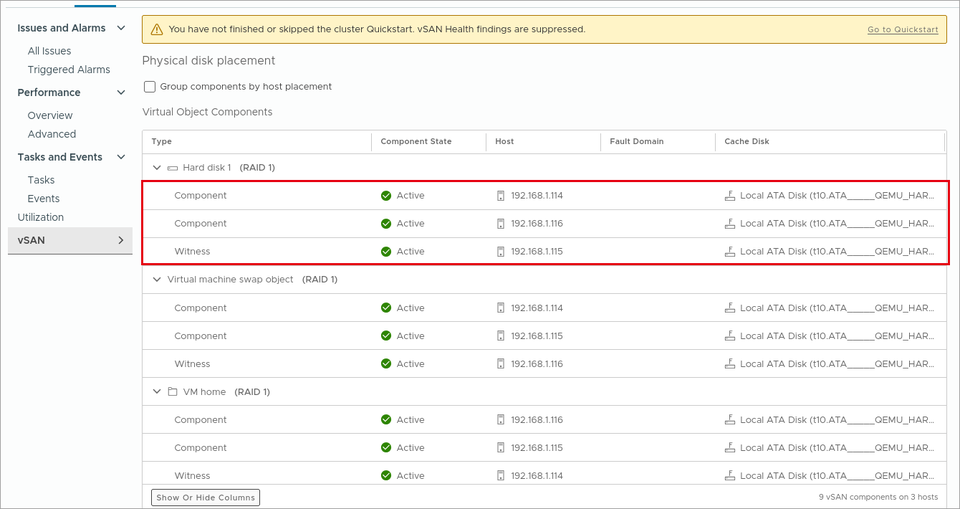Click Active icon for swap object 192.168.1.114
Image resolution: width=960 pixels, height=509 pixels.
click(386, 308)
